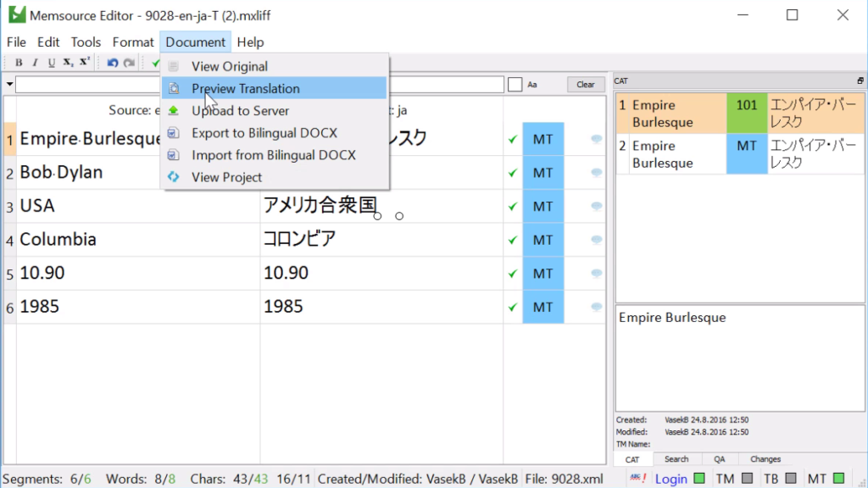Screen dimensions: 868x488
Task: Click the Export to Bilingual DOCX icon
Action: point(173,133)
